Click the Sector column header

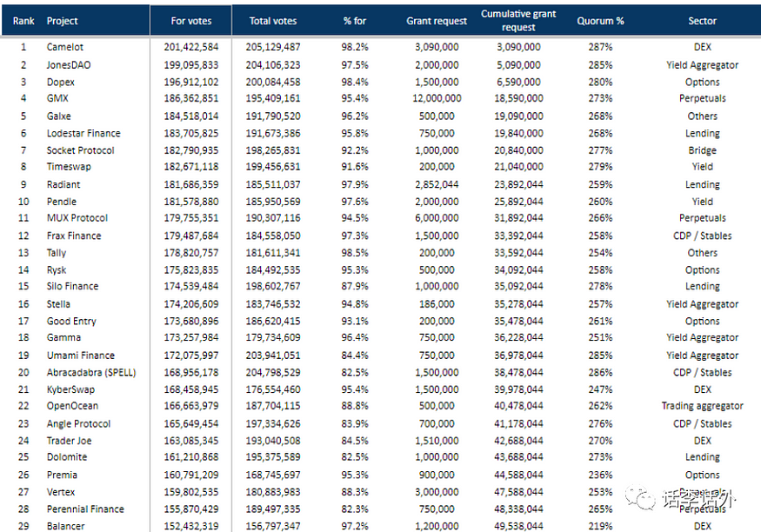coord(702,21)
